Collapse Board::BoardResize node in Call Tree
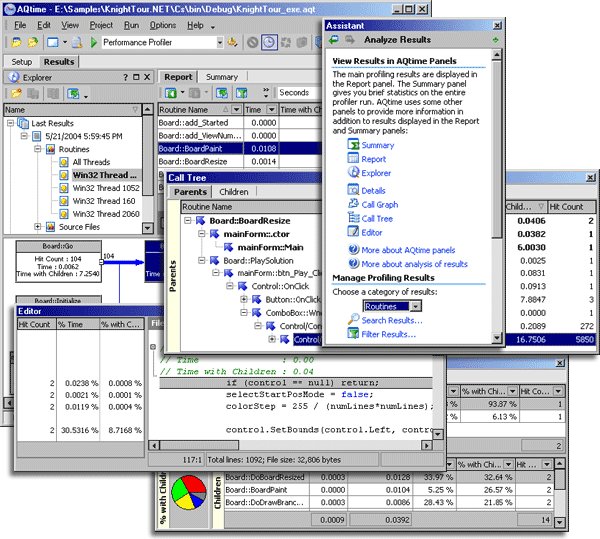Screen dimensions: 600x539 tap(188, 220)
